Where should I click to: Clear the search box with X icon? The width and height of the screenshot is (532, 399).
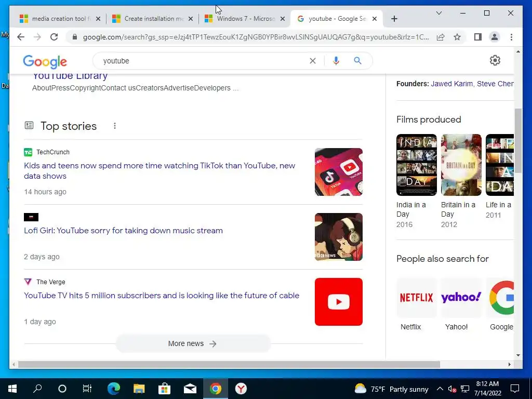pyautogui.click(x=312, y=61)
